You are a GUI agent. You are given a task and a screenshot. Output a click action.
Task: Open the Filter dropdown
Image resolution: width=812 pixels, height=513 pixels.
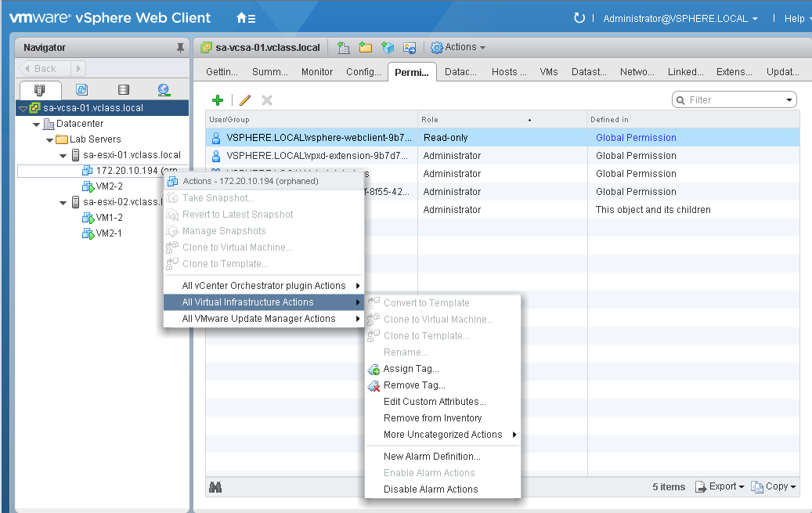click(x=789, y=99)
